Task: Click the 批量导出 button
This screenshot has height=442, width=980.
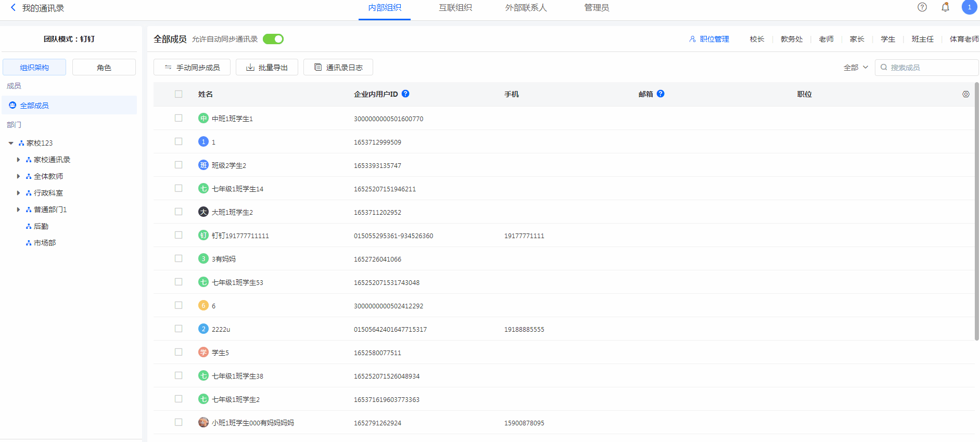Action: pos(266,68)
